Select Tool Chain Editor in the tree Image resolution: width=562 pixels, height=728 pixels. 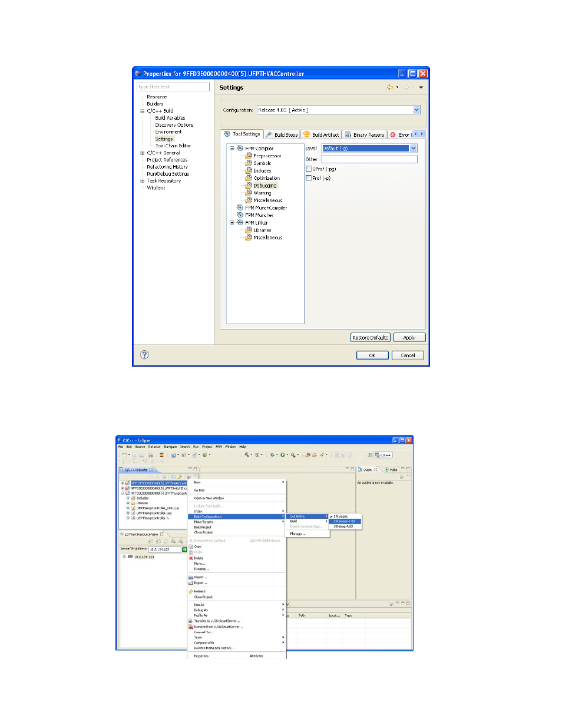point(173,146)
